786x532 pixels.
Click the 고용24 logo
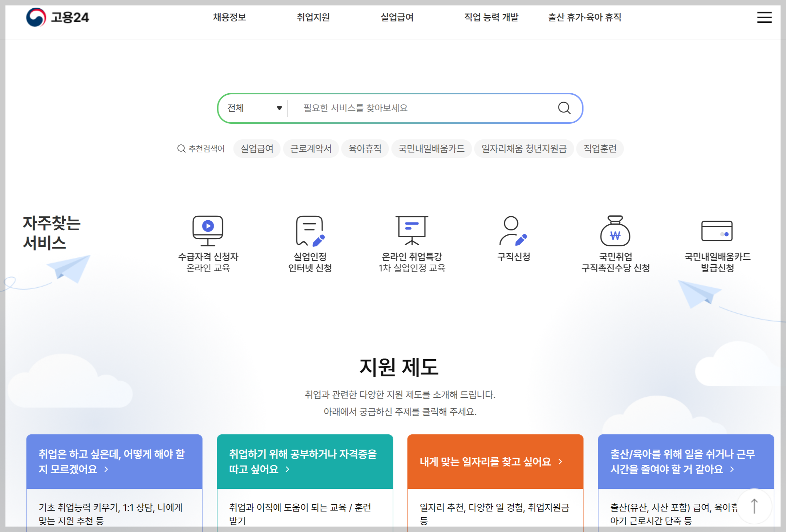pyautogui.click(x=57, y=17)
